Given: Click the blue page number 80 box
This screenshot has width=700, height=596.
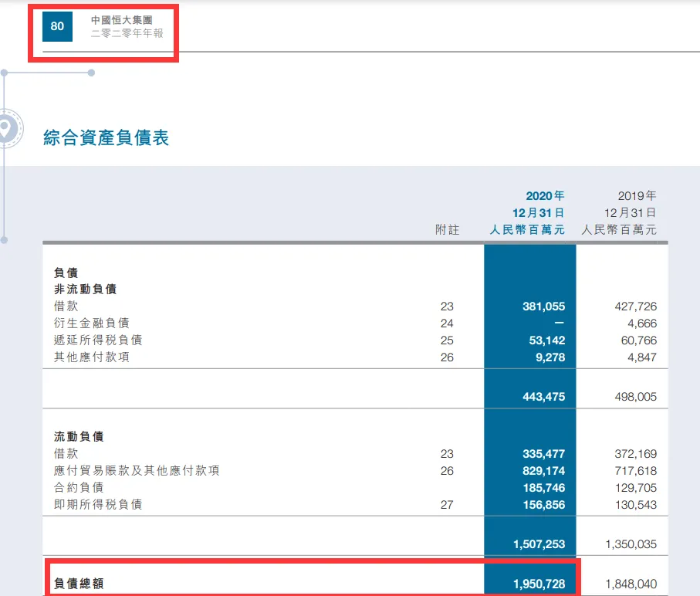Looking at the screenshot, I should [x=57, y=26].
